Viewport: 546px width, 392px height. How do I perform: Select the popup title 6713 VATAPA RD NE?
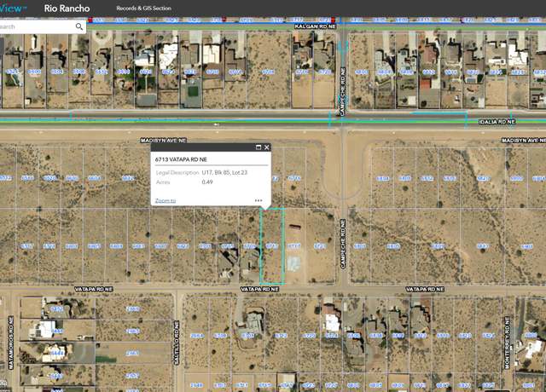181,159
